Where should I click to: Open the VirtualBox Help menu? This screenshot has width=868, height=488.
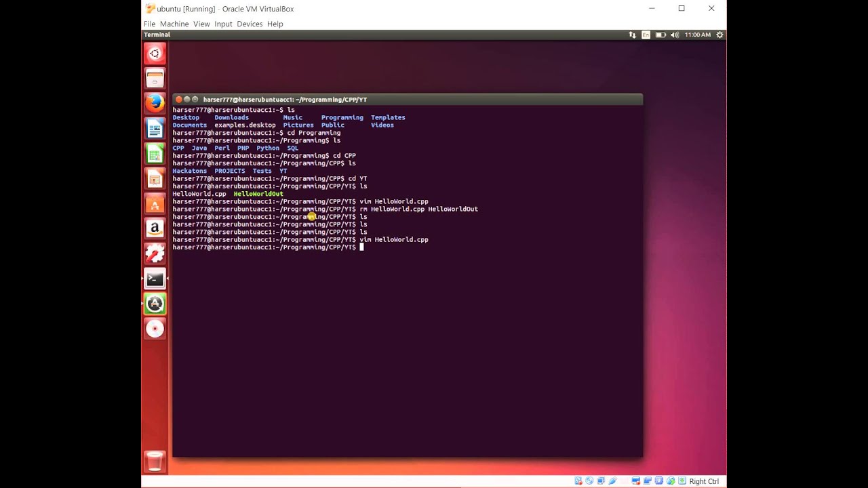[x=275, y=24]
